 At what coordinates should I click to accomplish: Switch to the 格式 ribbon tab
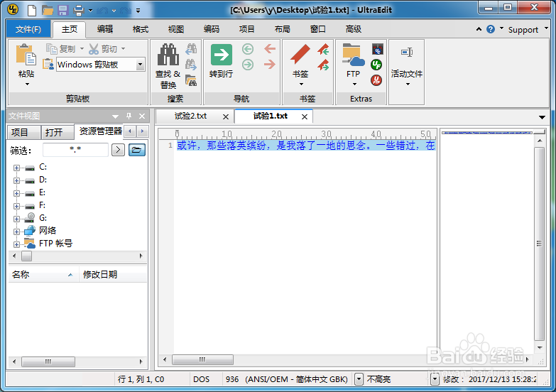[x=141, y=29]
